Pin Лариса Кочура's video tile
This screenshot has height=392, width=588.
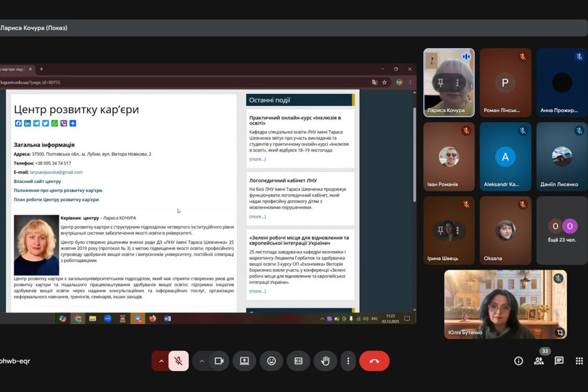pyautogui.click(x=440, y=82)
